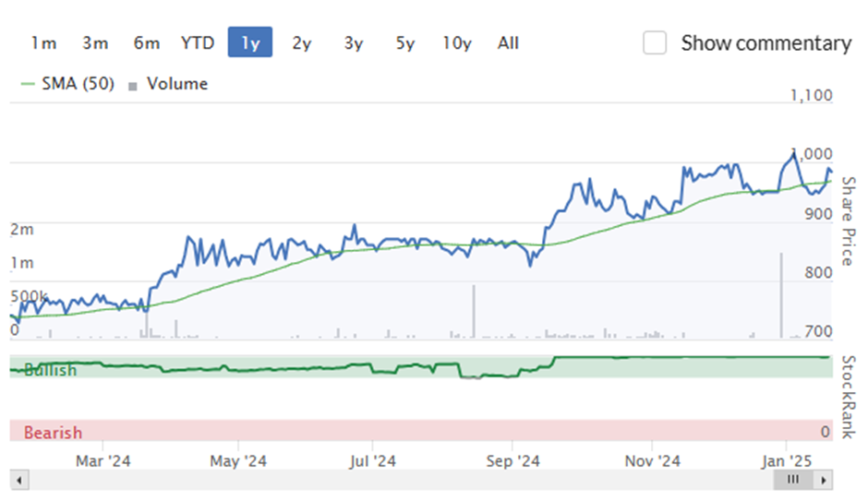The image size is (868, 500).
Task: Click the Share Price axis title
Action: [x=848, y=221]
